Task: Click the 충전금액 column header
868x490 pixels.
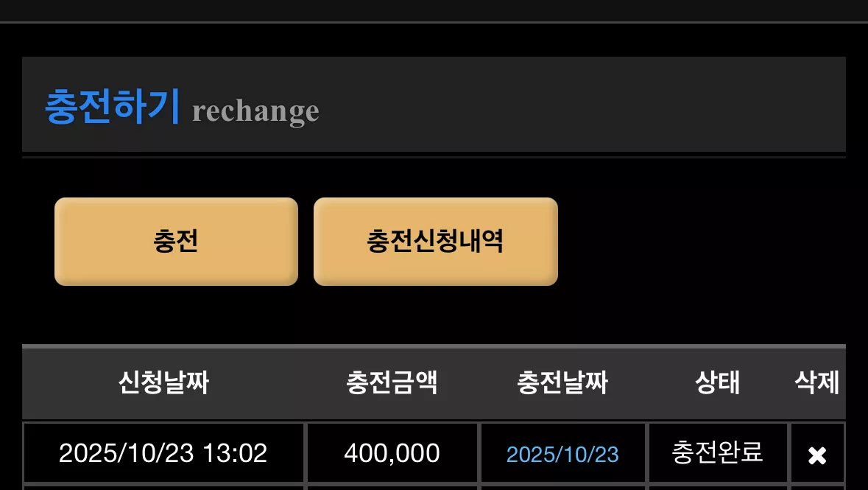Action: [x=392, y=382]
